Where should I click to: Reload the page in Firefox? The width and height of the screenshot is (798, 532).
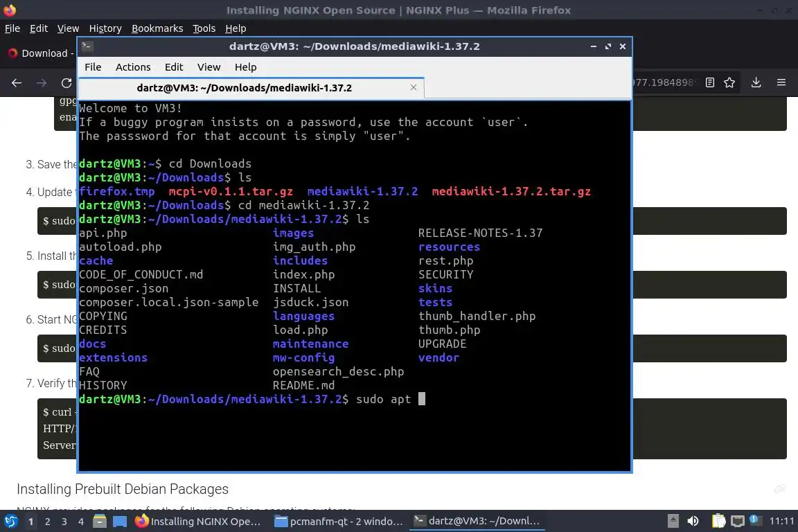coord(66,82)
